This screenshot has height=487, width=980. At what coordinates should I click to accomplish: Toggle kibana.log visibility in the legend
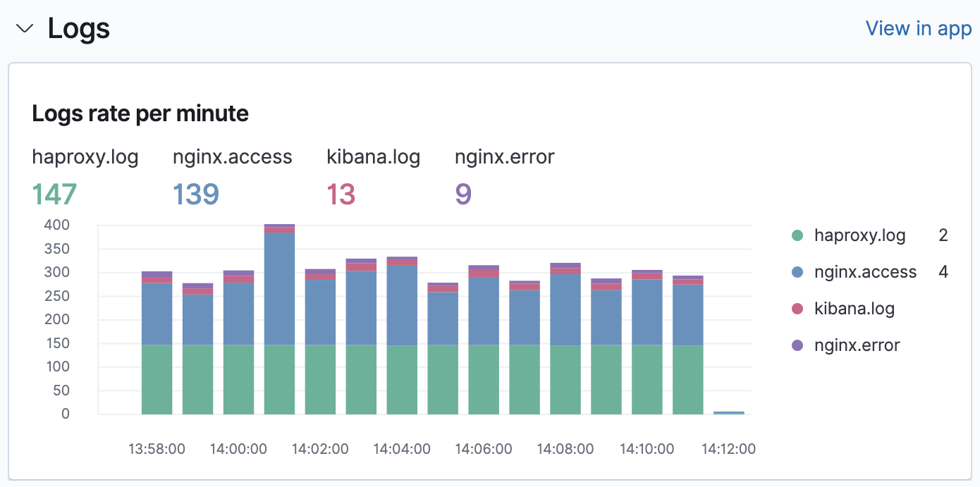click(x=854, y=308)
